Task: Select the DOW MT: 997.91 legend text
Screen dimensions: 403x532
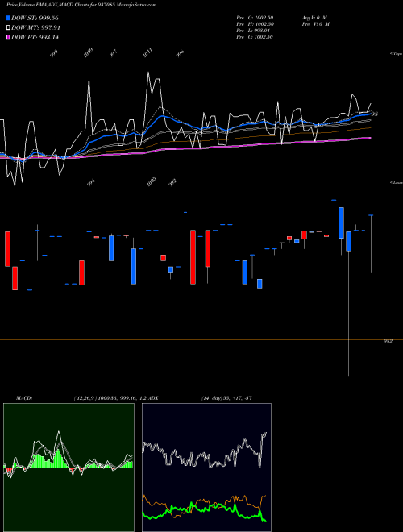Action: 35,28
